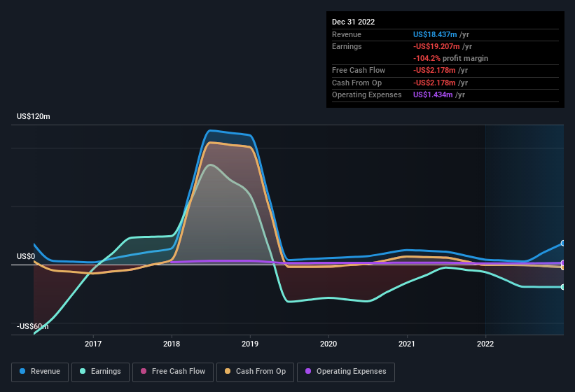This screenshot has height=392, width=575.
Task: Click the US$120m y-axis label
Action: click(34, 116)
